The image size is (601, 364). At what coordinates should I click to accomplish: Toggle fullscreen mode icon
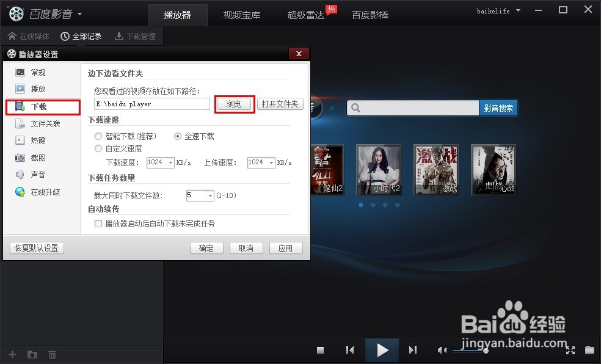(570, 350)
